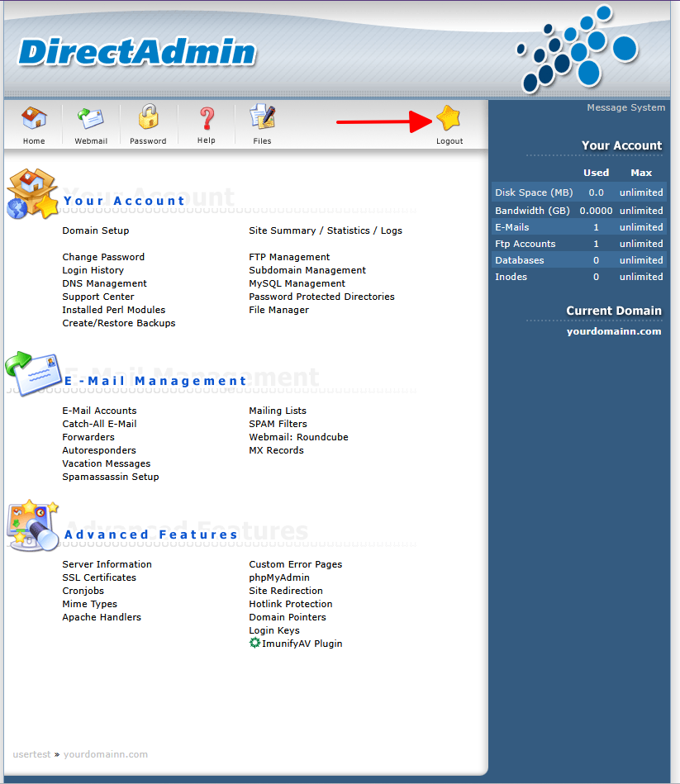The height and width of the screenshot is (784, 680).
Task: Open Mime Types
Action: click(x=89, y=604)
